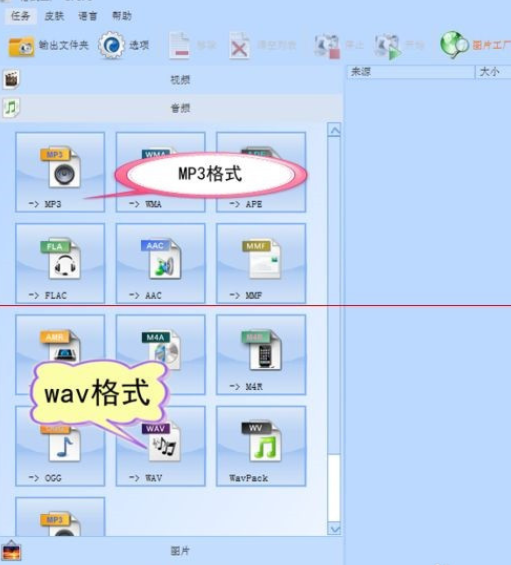
Task: Click the scroll down arrow of format list
Action: [x=334, y=529]
